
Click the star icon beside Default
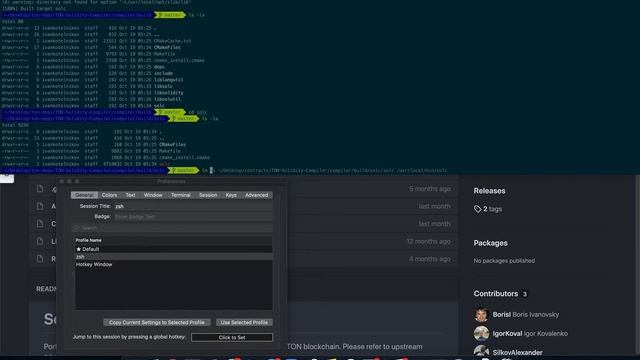click(79, 249)
